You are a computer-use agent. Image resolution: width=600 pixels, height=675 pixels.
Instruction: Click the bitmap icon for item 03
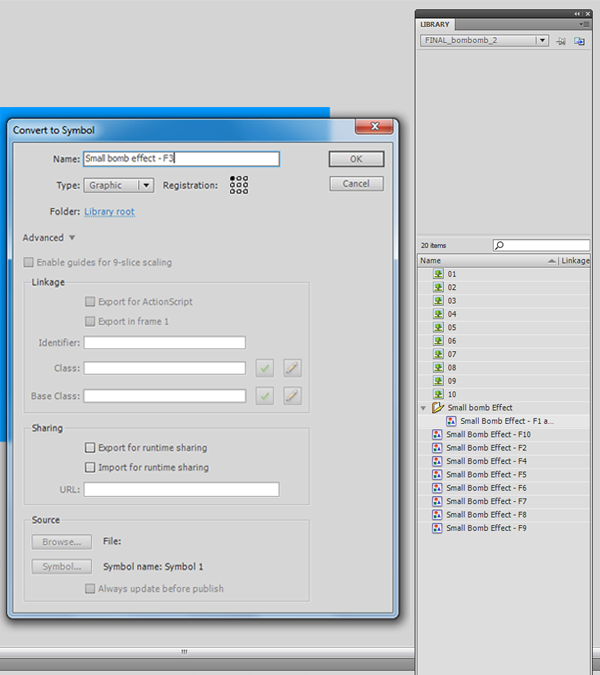pos(438,300)
